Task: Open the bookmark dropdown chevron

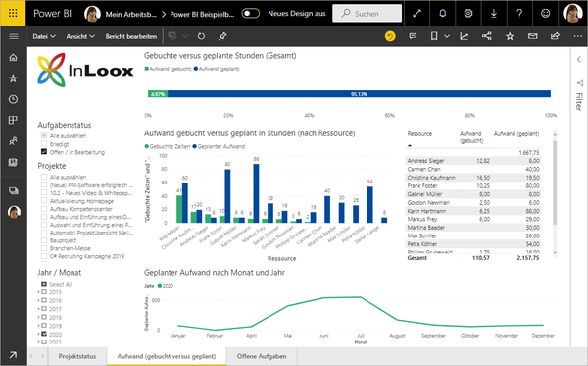Action: [447, 36]
